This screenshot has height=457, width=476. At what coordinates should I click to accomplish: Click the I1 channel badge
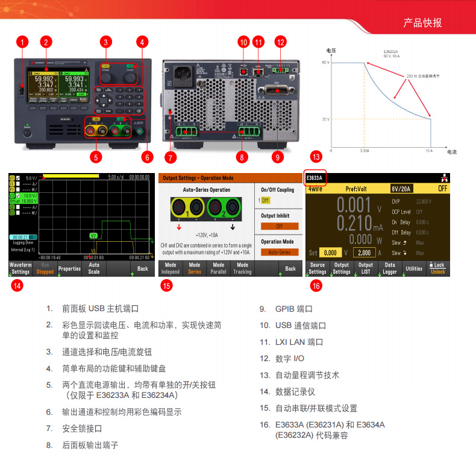pyautogui.click(x=12, y=183)
